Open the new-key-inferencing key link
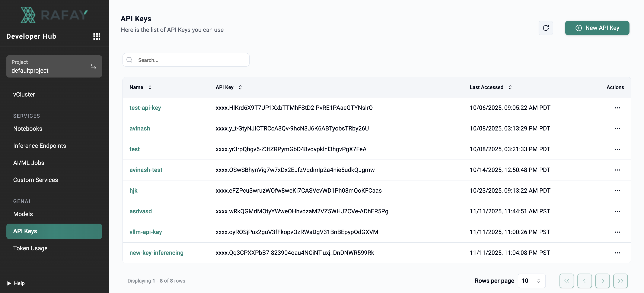Viewport: 644px width, 293px height. 156,253
